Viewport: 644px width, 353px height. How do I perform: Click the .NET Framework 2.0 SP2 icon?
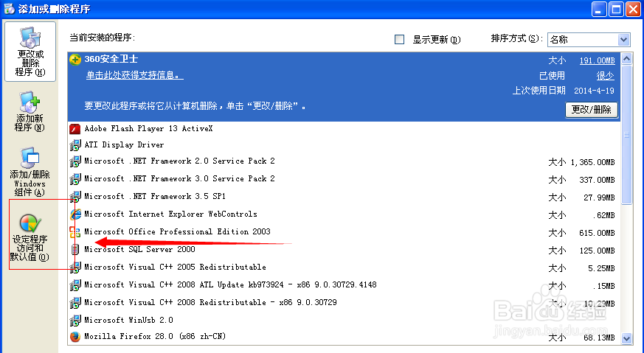click(x=75, y=161)
